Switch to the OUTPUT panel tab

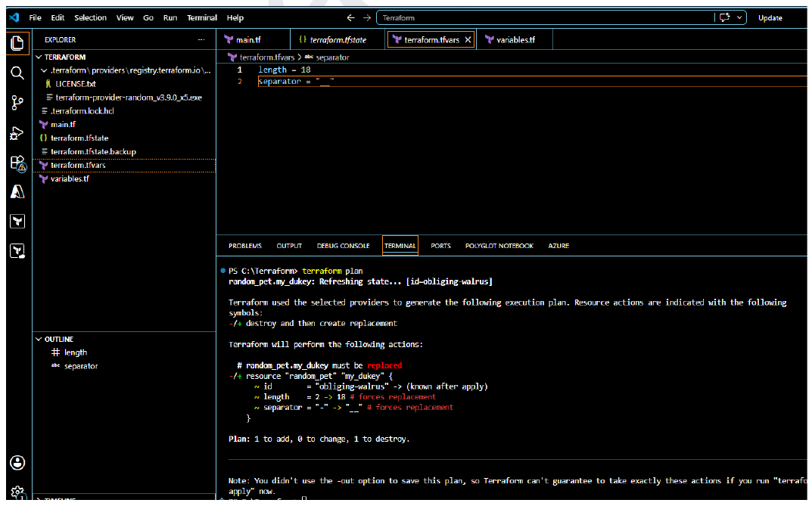289,246
